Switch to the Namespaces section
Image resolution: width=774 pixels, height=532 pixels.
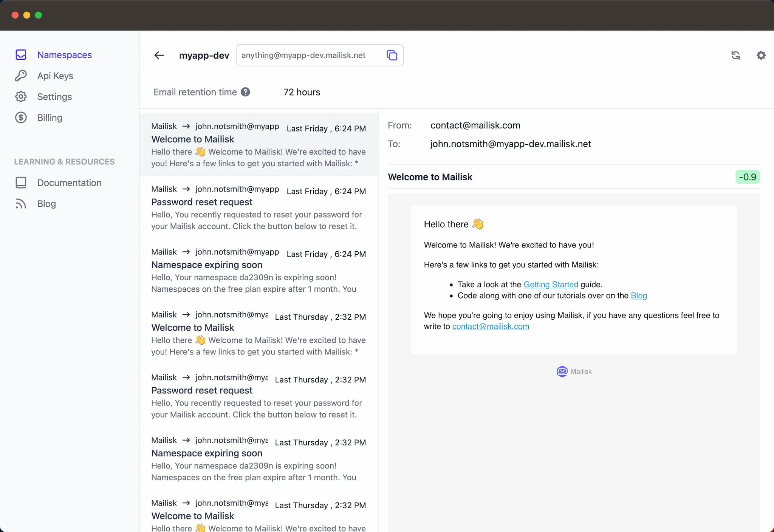(64, 55)
